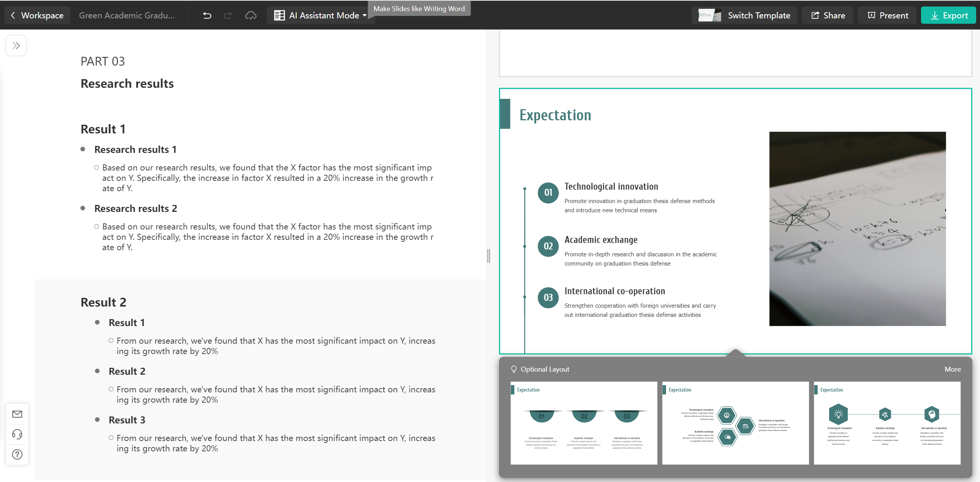This screenshot has width=980, height=482.
Task: Go back to Workspace
Action: click(37, 15)
